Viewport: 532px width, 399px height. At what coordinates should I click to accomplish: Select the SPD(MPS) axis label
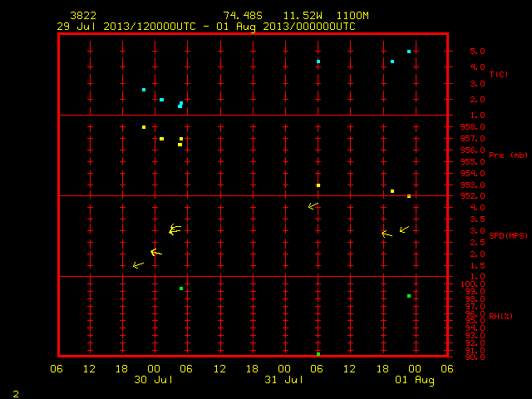click(x=508, y=235)
